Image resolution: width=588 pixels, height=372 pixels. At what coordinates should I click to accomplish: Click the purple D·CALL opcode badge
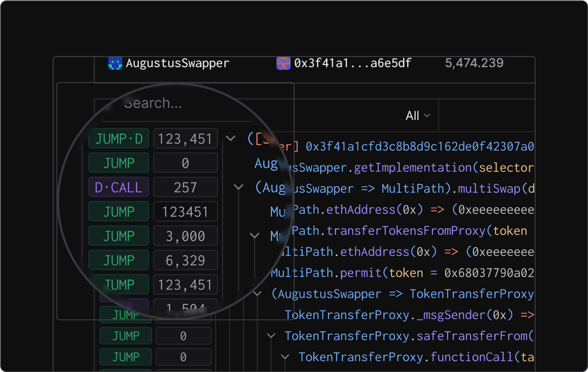[x=119, y=187]
